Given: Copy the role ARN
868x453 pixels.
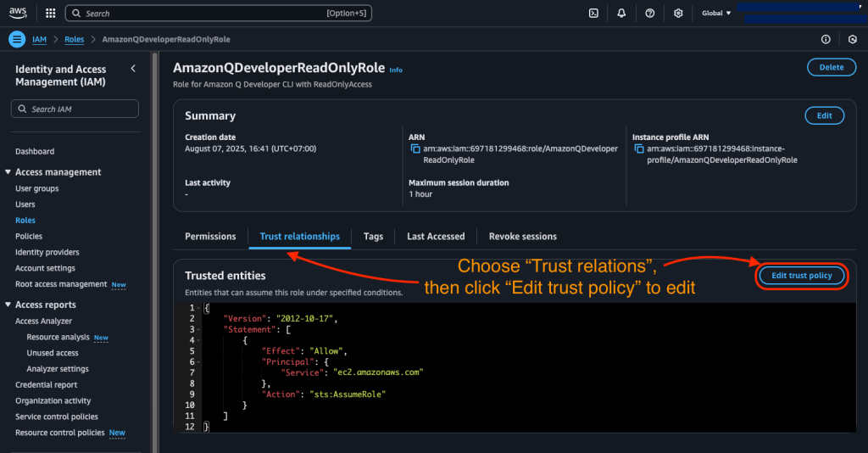Looking at the screenshot, I should (x=415, y=148).
